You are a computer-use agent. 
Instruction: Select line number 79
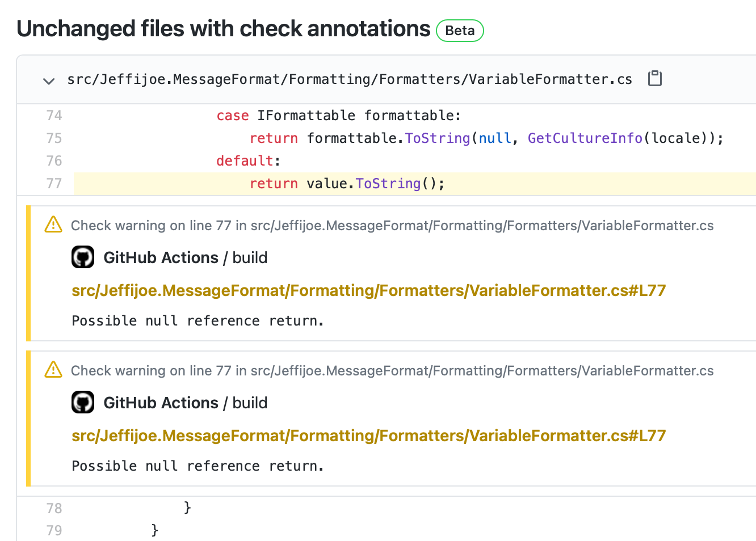coord(54,531)
